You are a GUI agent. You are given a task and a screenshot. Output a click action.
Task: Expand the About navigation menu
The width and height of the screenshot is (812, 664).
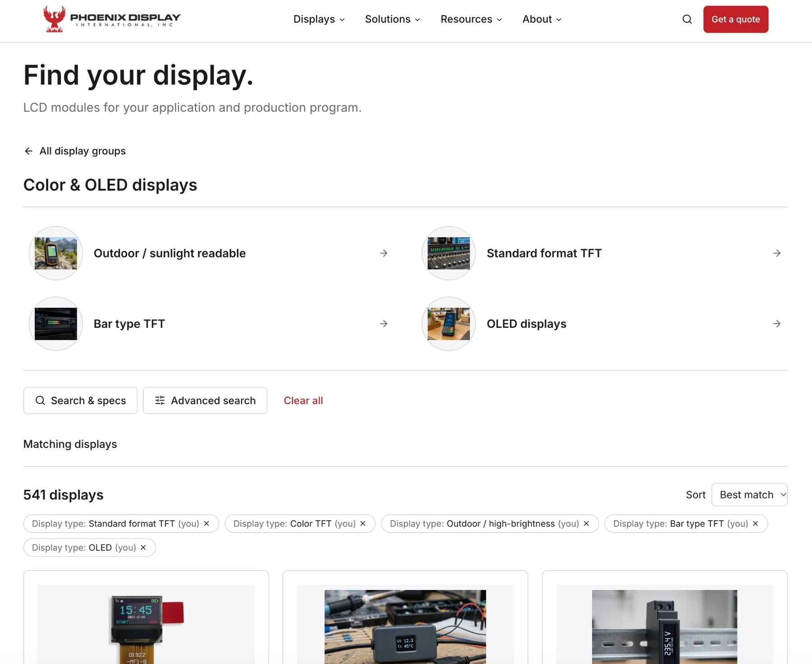542,19
